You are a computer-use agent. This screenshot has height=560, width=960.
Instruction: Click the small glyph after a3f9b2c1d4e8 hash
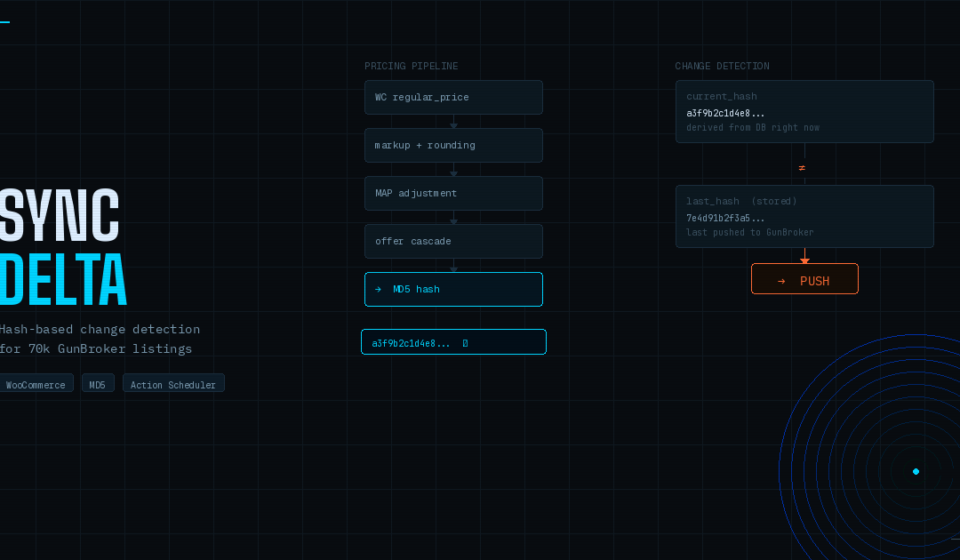point(465,343)
